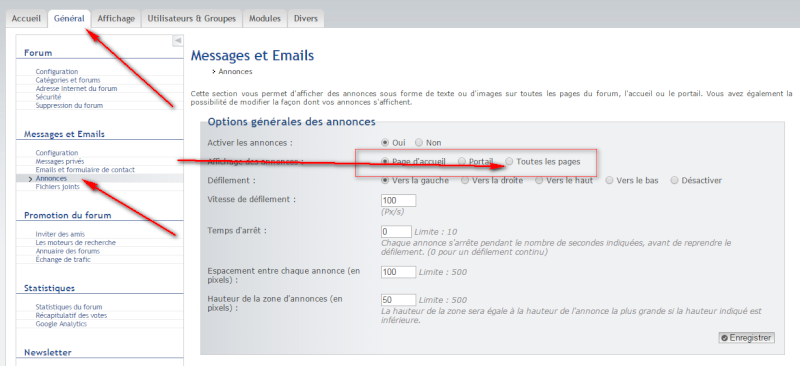
Task: Open Échange de trafic link
Action: click(x=63, y=259)
